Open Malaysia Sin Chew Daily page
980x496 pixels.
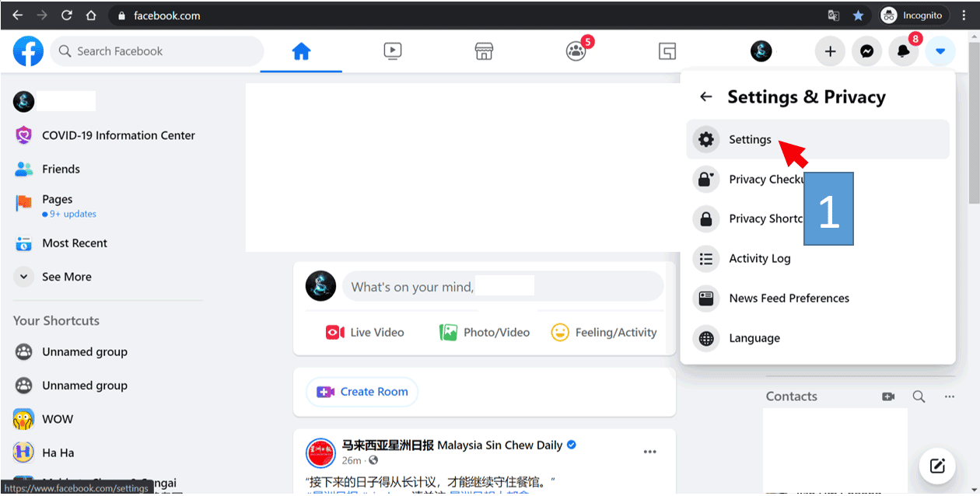pos(452,445)
